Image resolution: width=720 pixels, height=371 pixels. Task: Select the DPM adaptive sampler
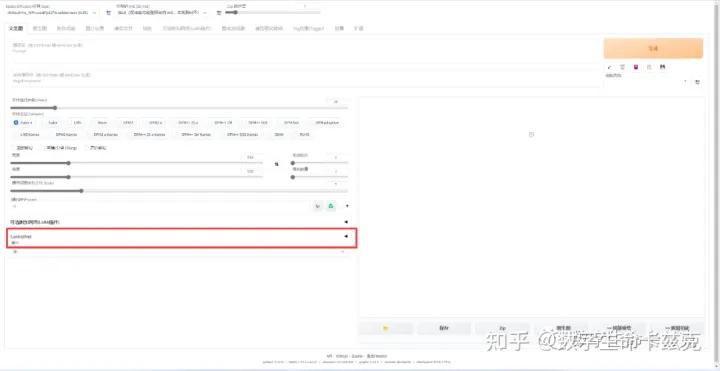[326, 123]
